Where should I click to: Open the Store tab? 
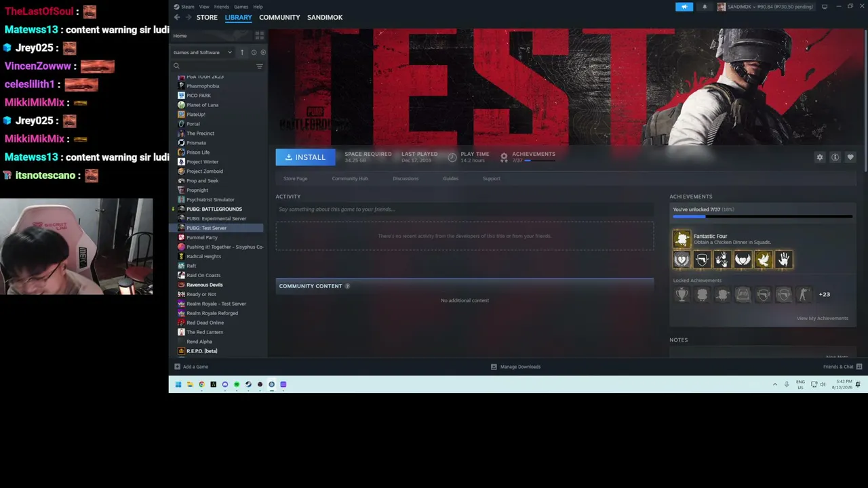pos(207,17)
